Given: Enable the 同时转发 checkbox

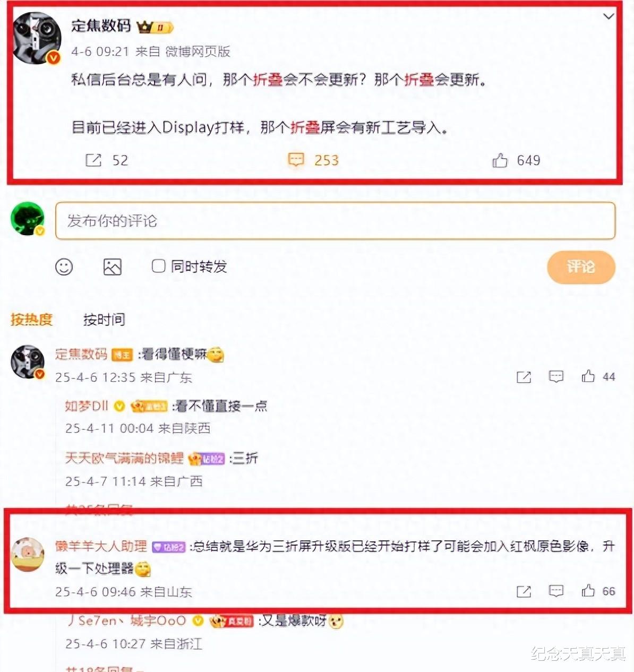Looking at the screenshot, I should point(158,266).
